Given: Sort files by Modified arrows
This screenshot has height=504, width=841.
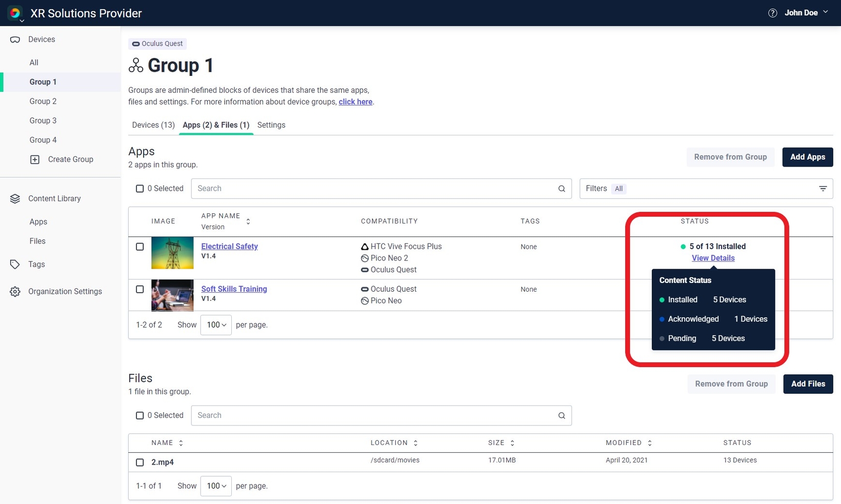Looking at the screenshot, I should (650, 443).
